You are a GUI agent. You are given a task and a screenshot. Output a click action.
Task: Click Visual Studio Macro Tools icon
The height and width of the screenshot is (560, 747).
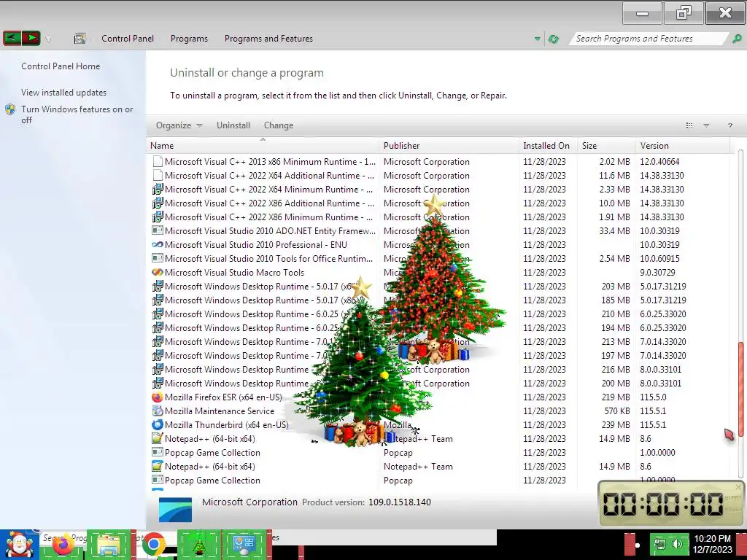tap(158, 273)
